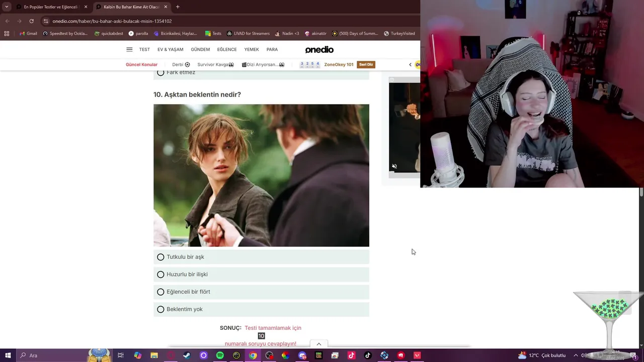
Task: Open Survivor Kavga trending topic
Action: point(215,64)
